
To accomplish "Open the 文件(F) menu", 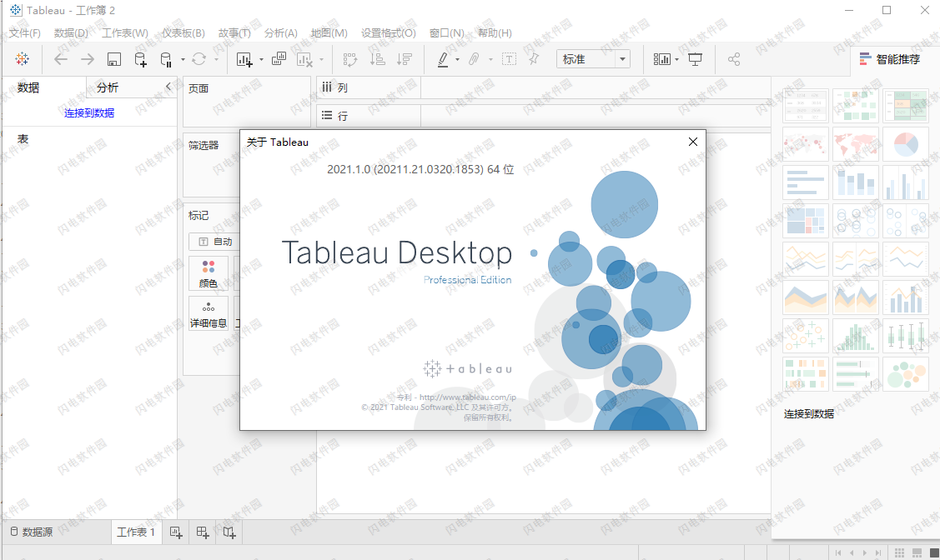I will (x=24, y=33).
